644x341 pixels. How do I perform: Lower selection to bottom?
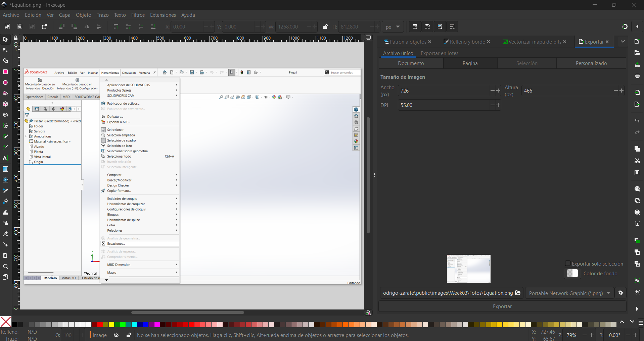[x=153, y=26]
